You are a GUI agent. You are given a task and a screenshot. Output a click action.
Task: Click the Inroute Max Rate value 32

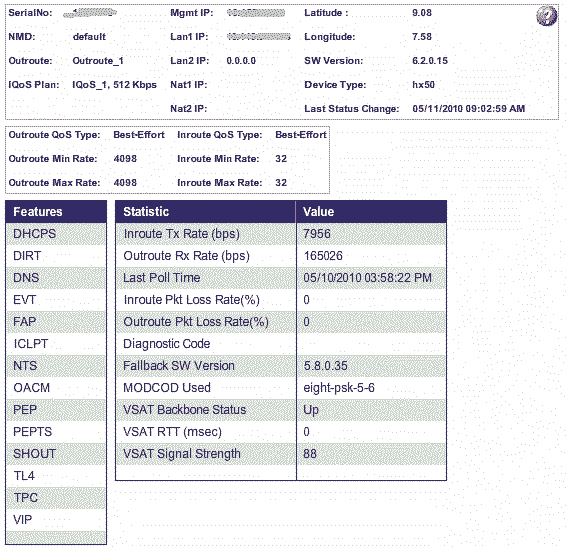(x=281, y=183)
